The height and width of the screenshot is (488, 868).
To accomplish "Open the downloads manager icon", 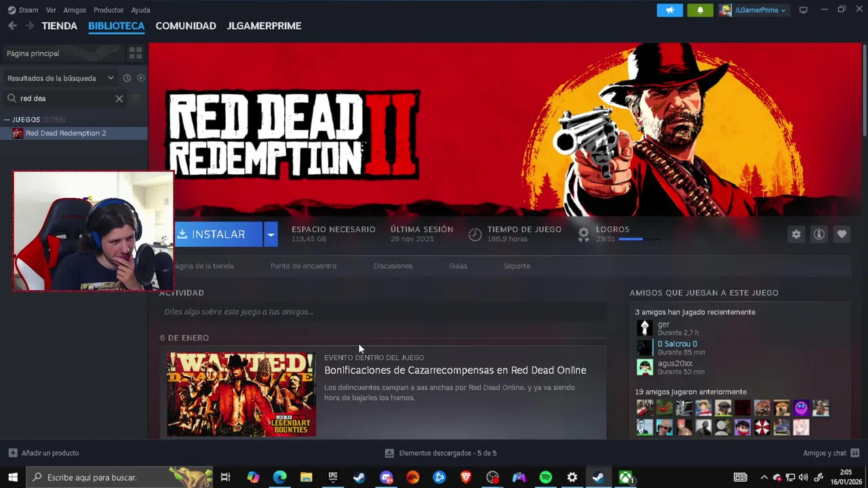I will [389, 453].
